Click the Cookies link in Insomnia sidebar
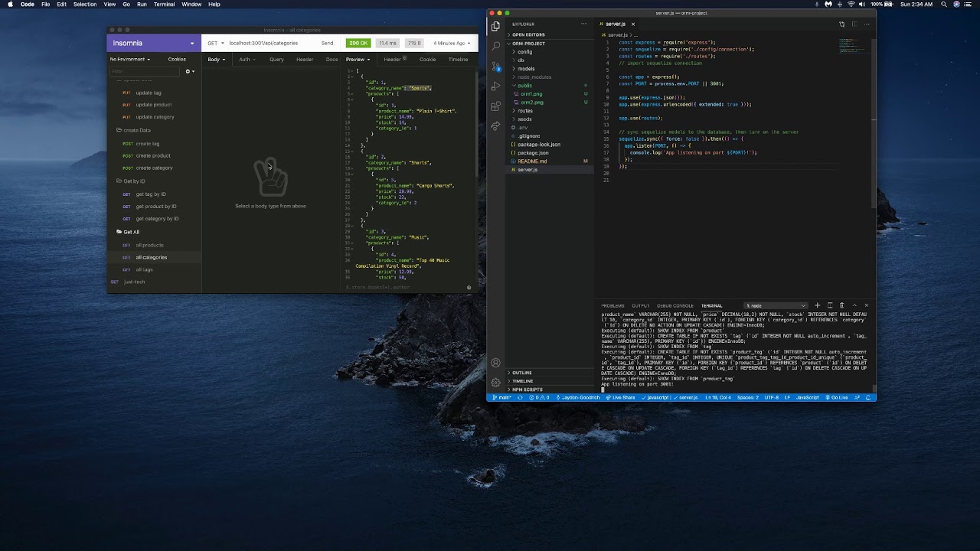The width and height of the screenshot is (980, 551). pos(177,59)
